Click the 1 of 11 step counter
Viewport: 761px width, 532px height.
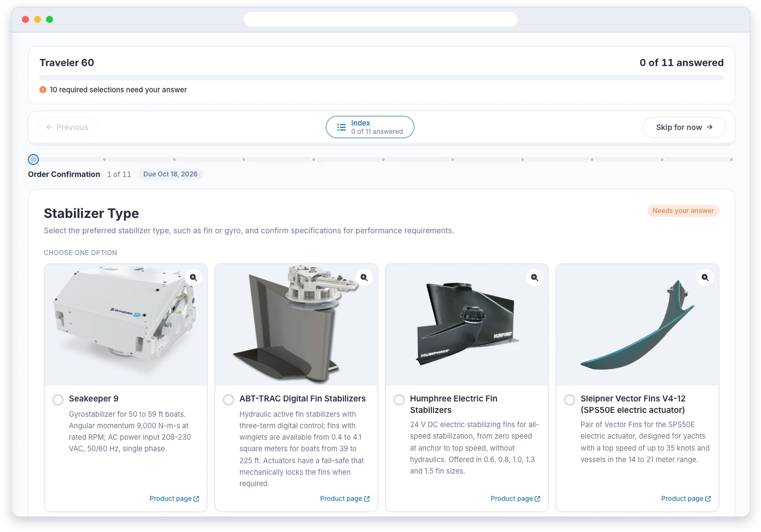pos(119,174)
